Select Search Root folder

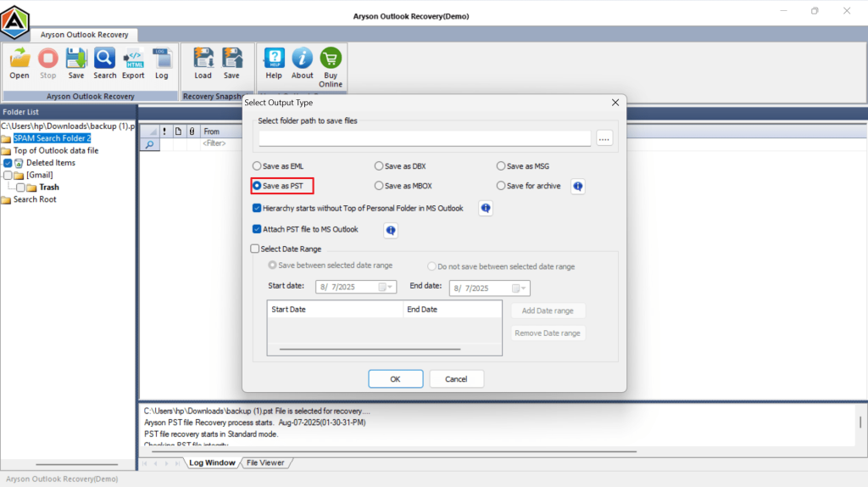click(35, 199)
